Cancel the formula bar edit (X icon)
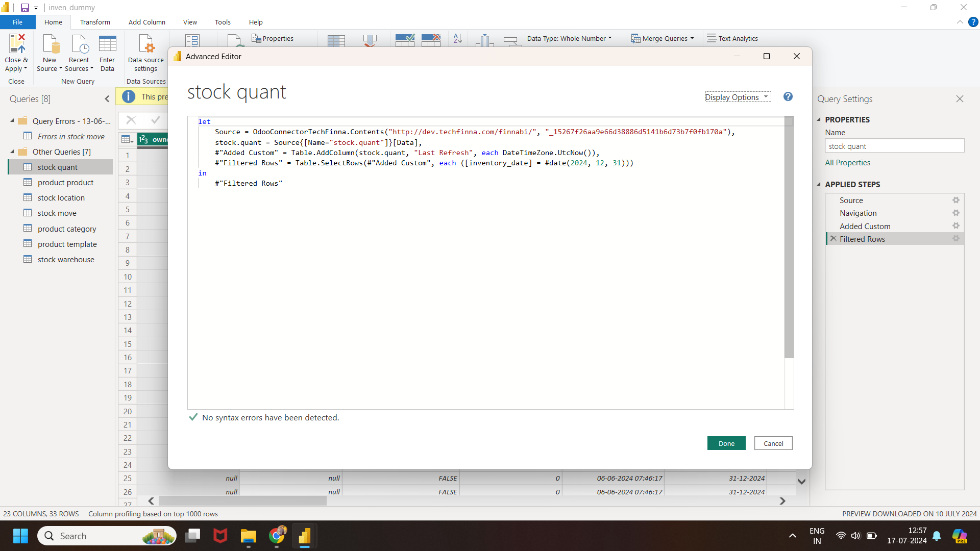This screenshot has height=551, width=980. (131, 120)
